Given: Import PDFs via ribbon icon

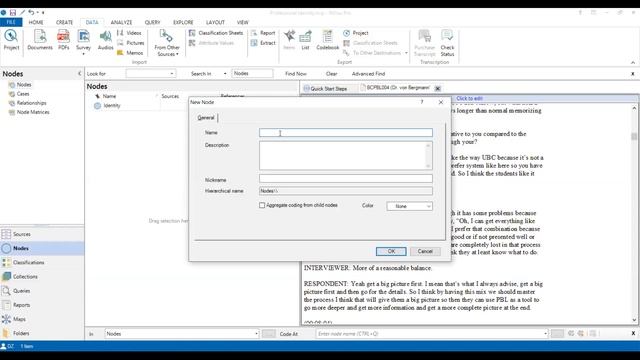Looking at the screenshot, I should 63,40.
